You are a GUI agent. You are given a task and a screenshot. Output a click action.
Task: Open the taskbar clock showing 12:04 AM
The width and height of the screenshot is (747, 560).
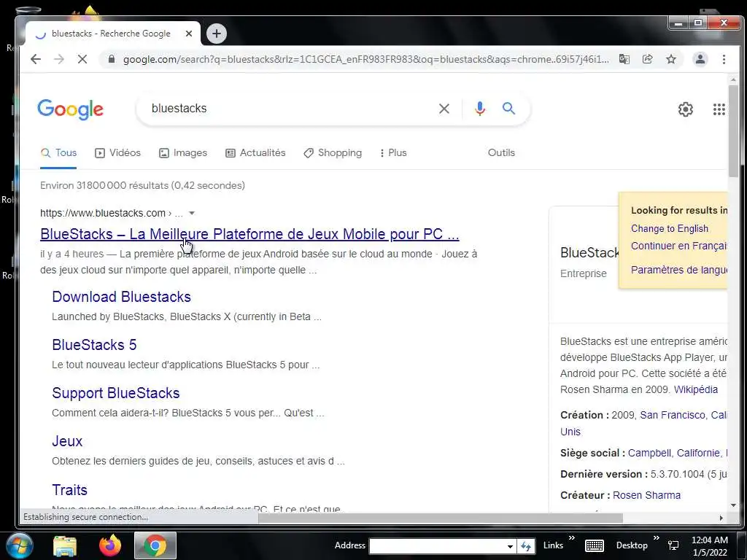point(709,545)
